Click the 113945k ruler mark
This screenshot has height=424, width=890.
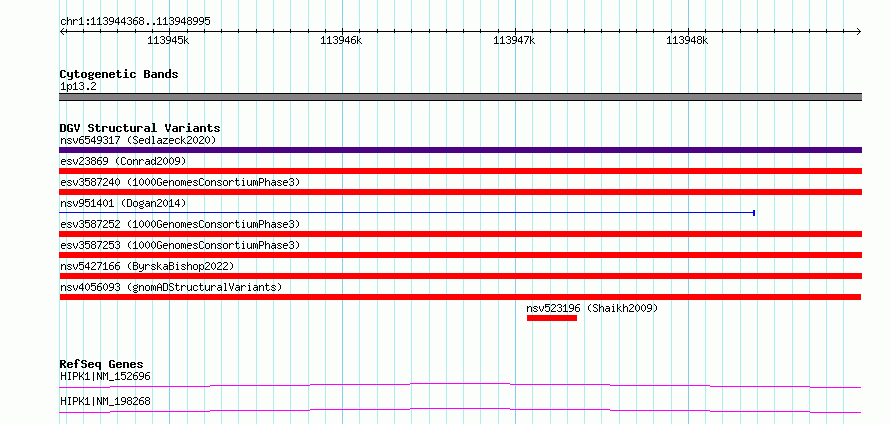(168, 40)
